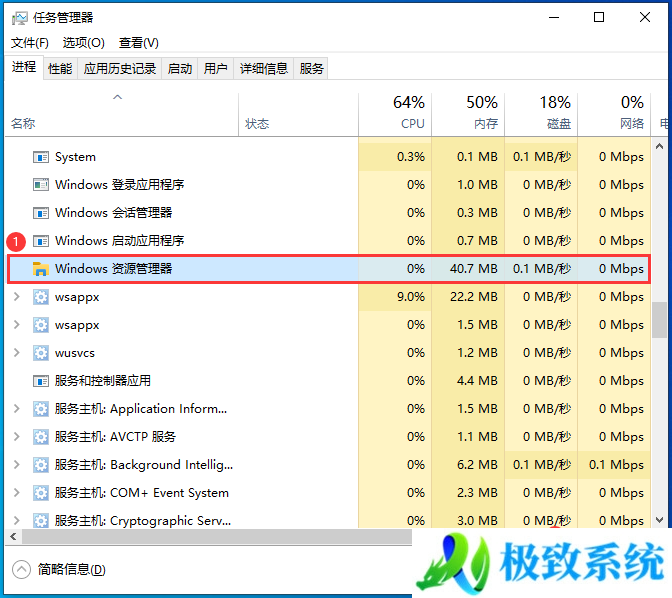Viewport: 672px width, 598px height.
Task: Switch to the 服务 tab
Action: pyautogui.click(x=311, y=69)
